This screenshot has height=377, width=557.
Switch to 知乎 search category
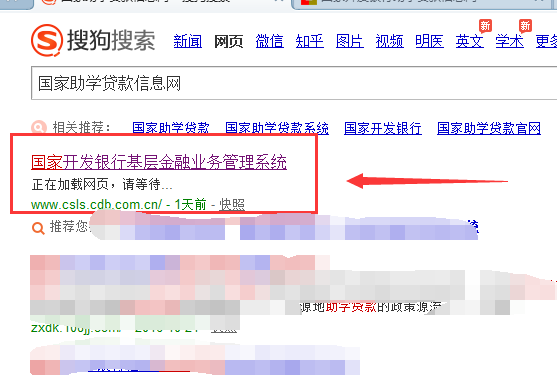pyautogui.click(x=310, y=42)
